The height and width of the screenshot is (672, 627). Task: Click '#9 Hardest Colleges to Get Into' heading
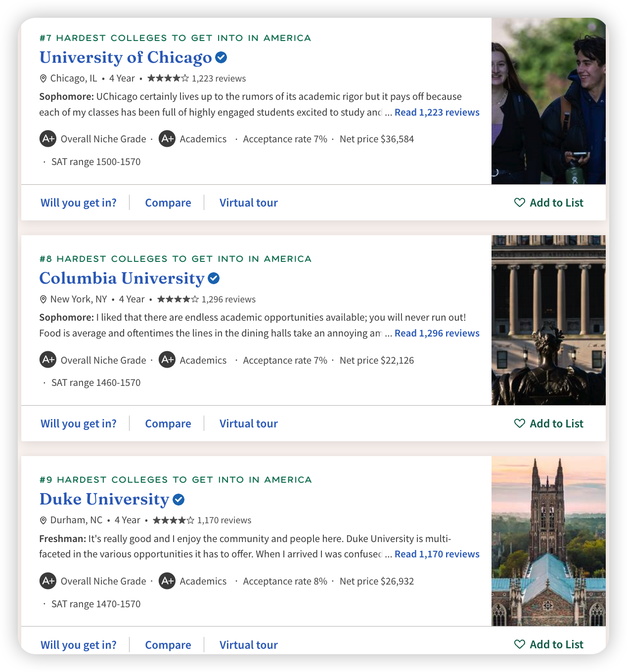click(176, 480)
